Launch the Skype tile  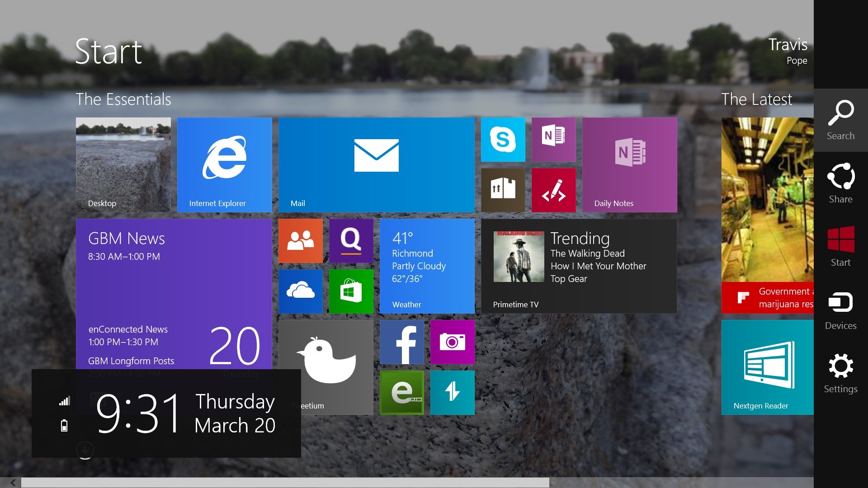(x=503, y=140)
